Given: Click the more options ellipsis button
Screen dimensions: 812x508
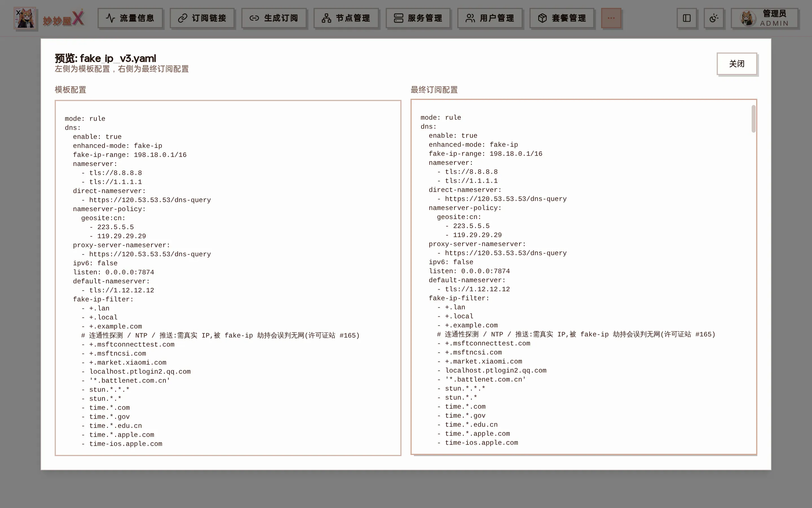Looking at the screenshot, I should pyautogui.click(x=611, y=18).
